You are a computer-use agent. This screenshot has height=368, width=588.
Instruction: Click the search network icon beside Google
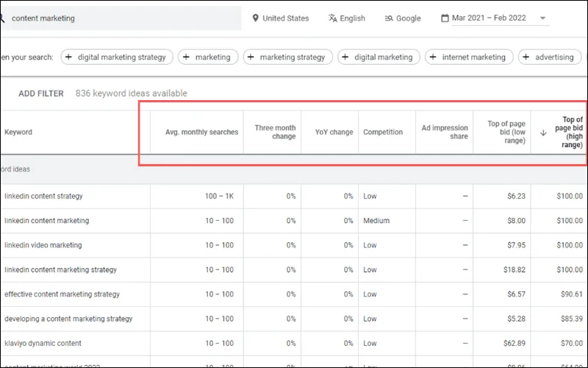pyautogui.click(x=389, y=18)
